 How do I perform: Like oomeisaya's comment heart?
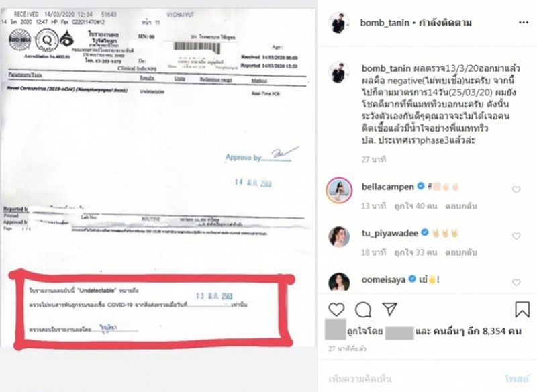(516, 282)
